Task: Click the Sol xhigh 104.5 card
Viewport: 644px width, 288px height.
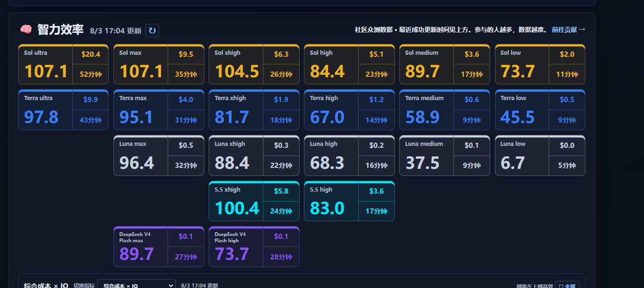Action: click(x=254, y=64)
